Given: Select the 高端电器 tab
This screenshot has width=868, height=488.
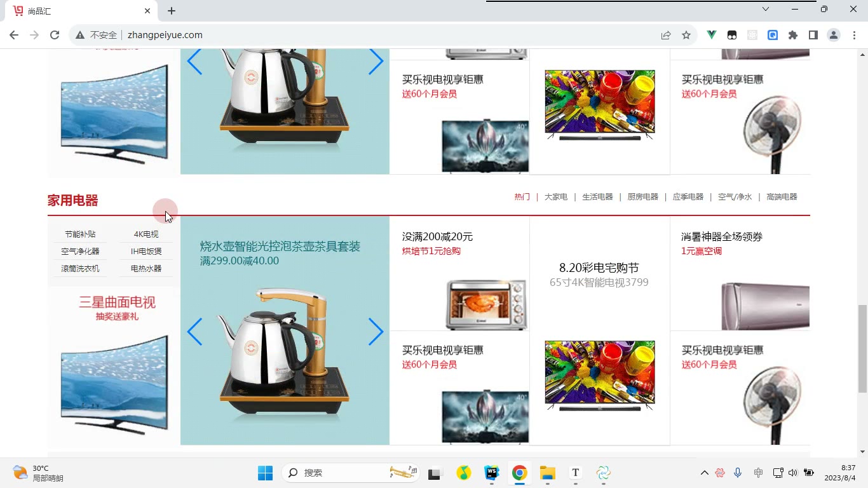Looking at the screenshot, I should click(782, 197).
